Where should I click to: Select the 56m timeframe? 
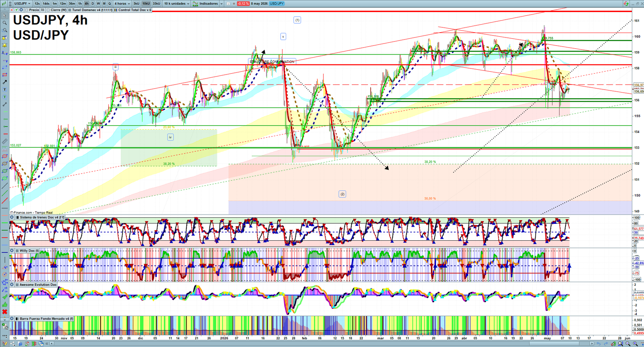coord(72,4)
